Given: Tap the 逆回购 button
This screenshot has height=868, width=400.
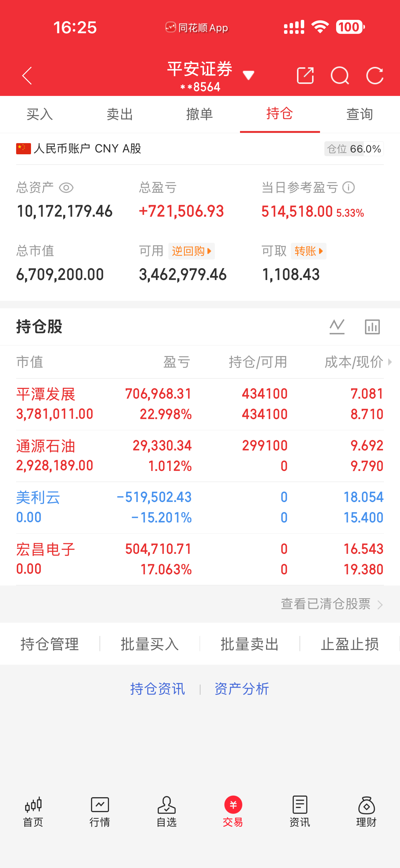Looking at the screenshot, I should coord(192,251).
